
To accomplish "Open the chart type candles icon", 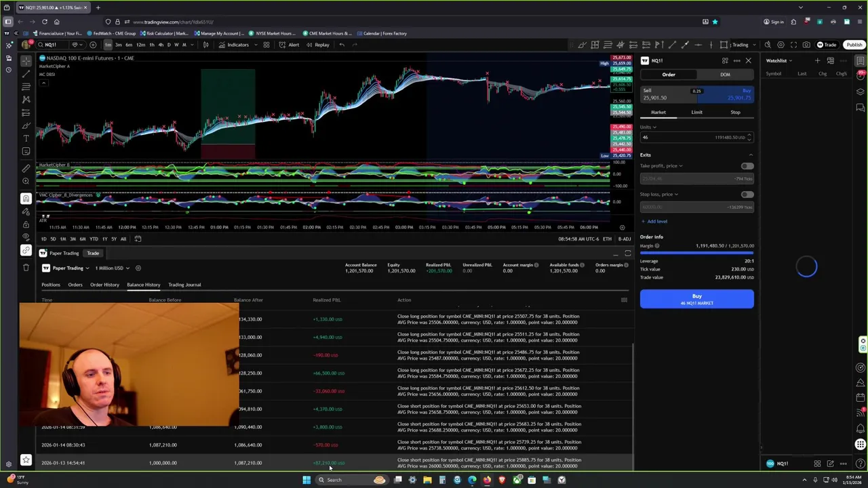I will click(x=205, y=45).
